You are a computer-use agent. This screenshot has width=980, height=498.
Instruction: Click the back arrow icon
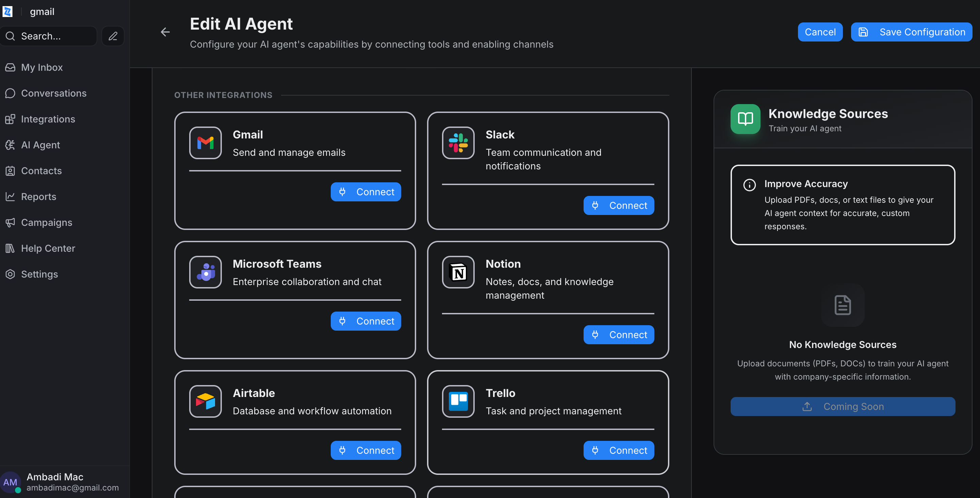point(165,32)
